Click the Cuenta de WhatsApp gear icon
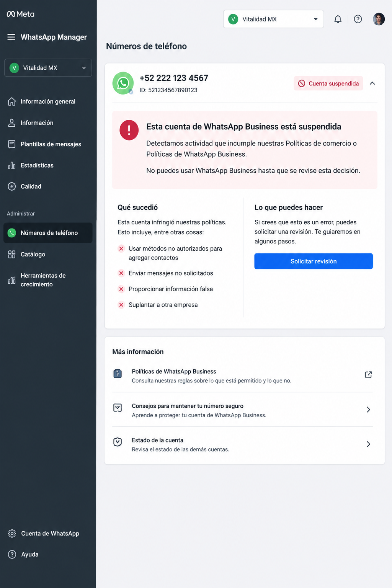 tap(12, 533)
